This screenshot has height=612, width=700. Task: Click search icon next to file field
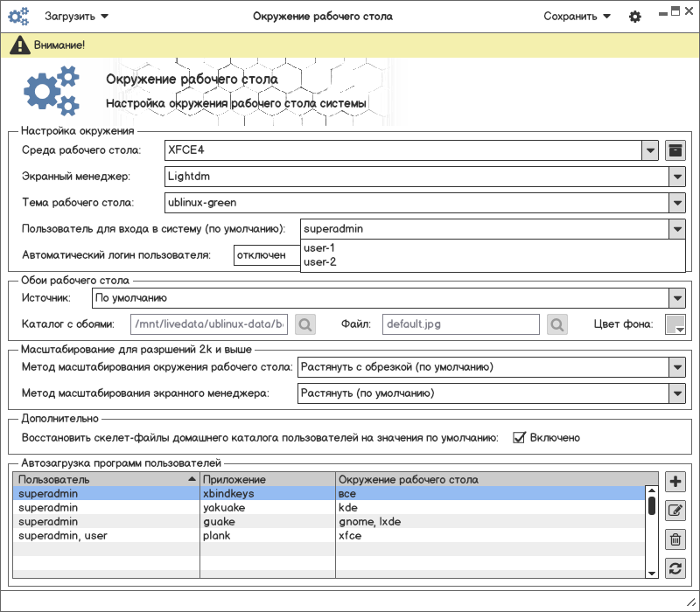(x=556, y=325)
